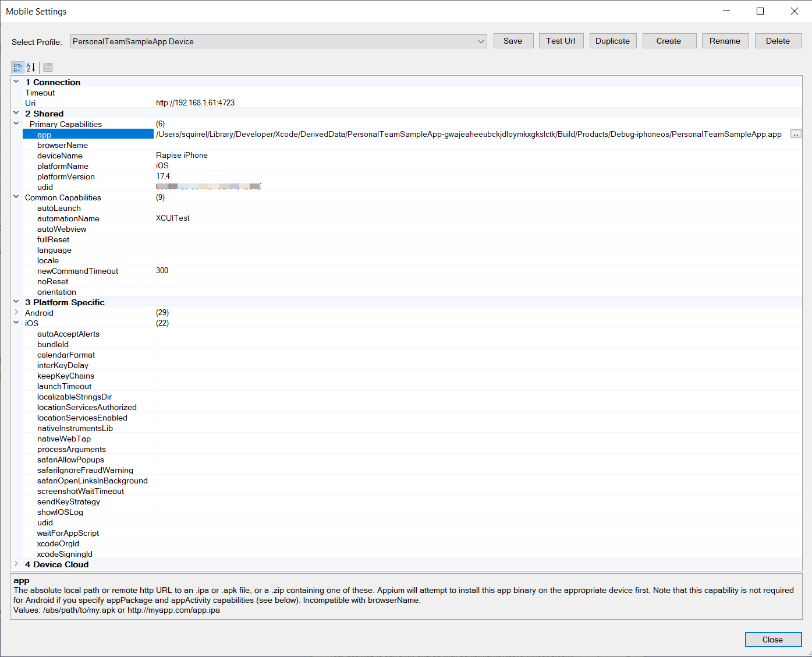Delete the selected profile

(x=778, y=41)
